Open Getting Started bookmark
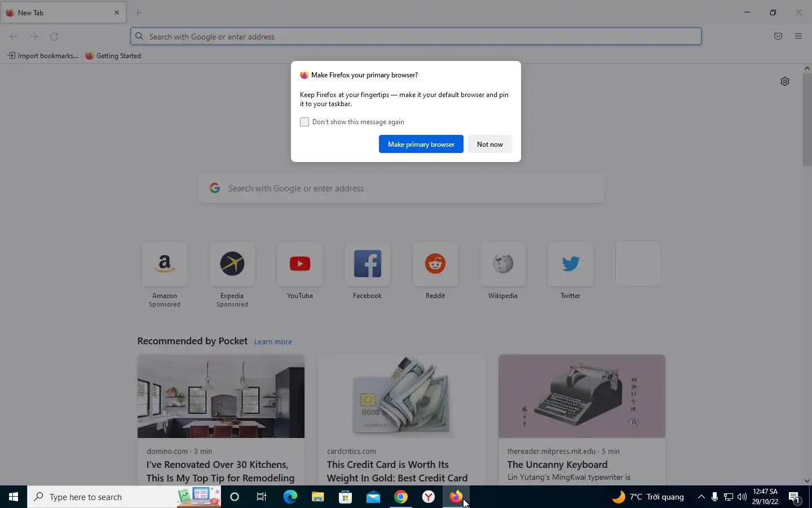 click(x=113, y=56)
